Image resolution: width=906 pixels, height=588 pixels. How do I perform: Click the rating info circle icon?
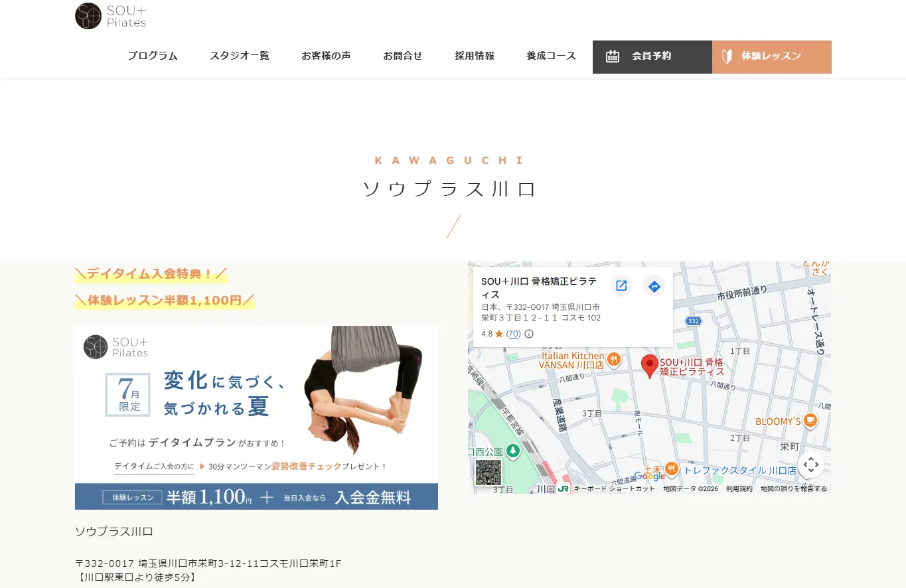[x=529, y=334]
